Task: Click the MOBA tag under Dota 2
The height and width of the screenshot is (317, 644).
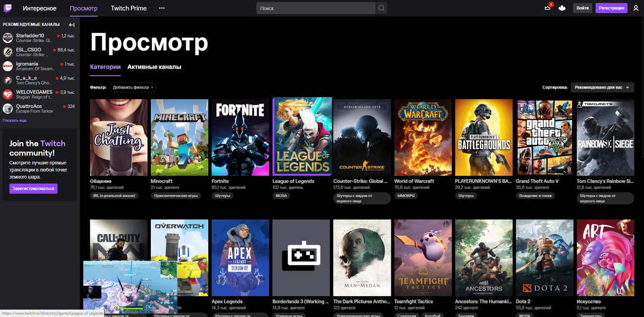Action: [x=525, y=316]
